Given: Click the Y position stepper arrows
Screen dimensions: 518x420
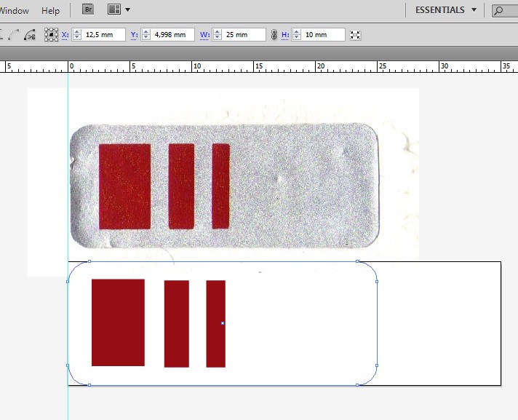Looking at the screenshot, I should point(146,34).
